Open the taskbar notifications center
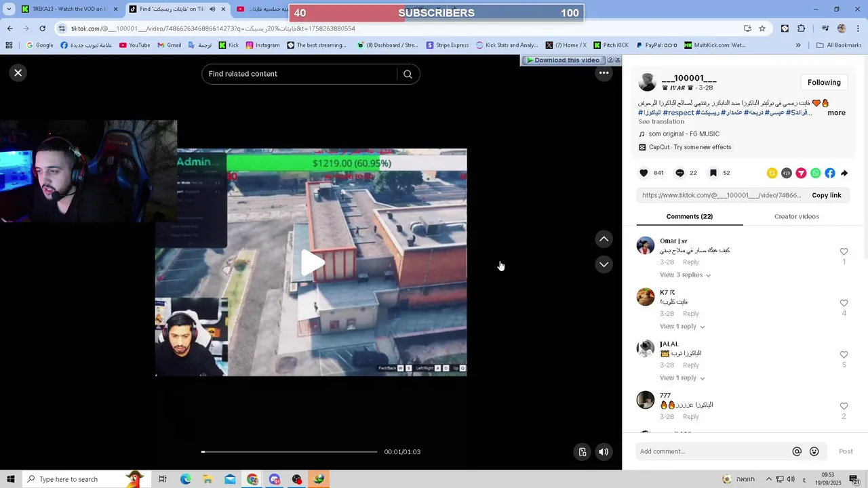 [855, 479]
